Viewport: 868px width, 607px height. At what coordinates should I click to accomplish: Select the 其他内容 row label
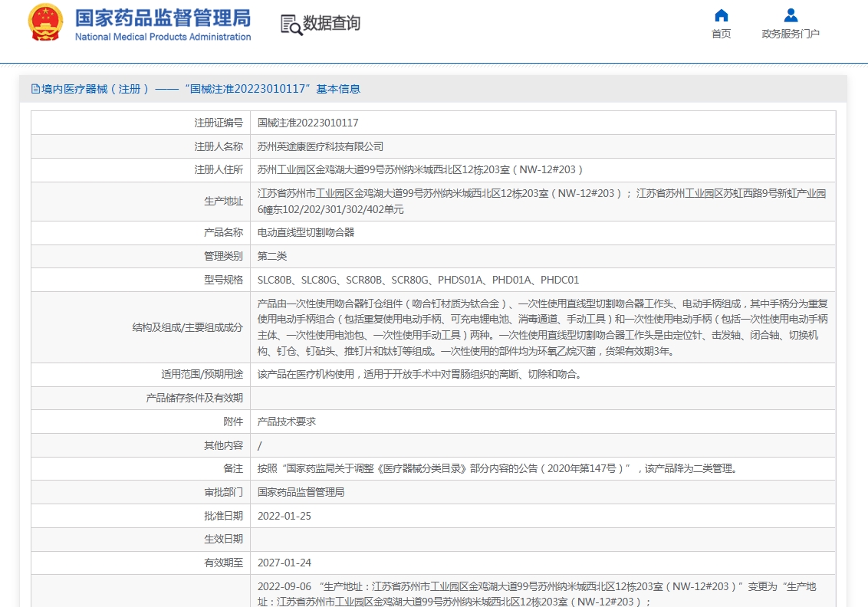tap(224, 445)
